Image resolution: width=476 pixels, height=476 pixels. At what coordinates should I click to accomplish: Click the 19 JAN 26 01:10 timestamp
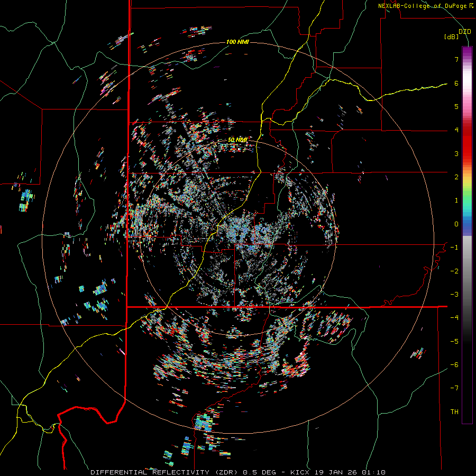349,472
